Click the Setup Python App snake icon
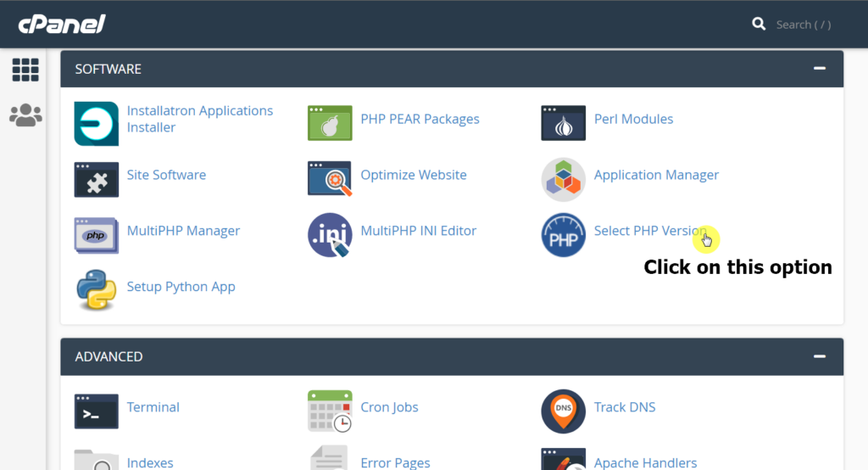 click(x=97, y=290)
